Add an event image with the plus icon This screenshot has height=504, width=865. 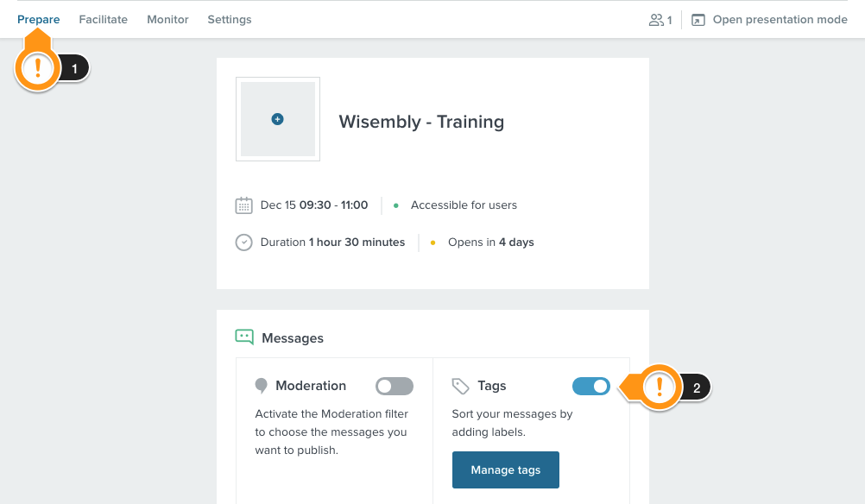pos(277,119)
